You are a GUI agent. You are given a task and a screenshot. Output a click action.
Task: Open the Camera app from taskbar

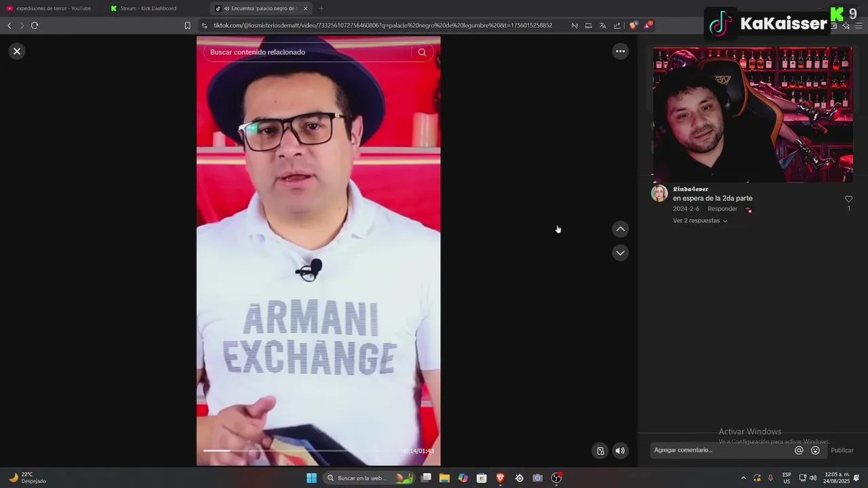tap(538, 478)
